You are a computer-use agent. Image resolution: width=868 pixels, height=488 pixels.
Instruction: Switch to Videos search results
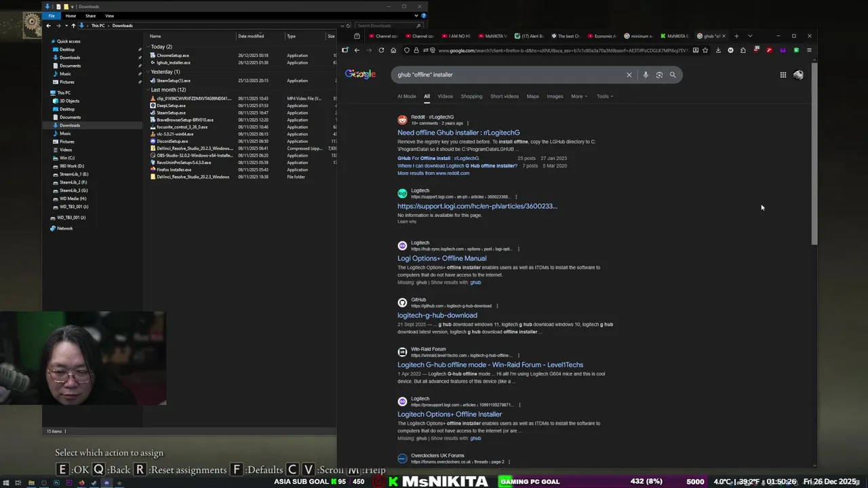point(445,96)
